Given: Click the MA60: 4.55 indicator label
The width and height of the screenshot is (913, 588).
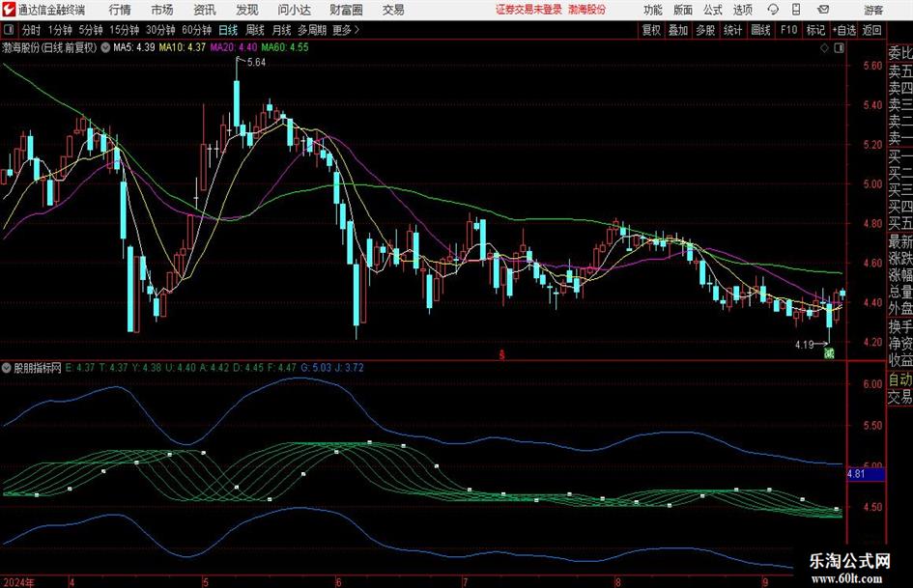Looking at the screenshot, I should [x=285, y=47].
